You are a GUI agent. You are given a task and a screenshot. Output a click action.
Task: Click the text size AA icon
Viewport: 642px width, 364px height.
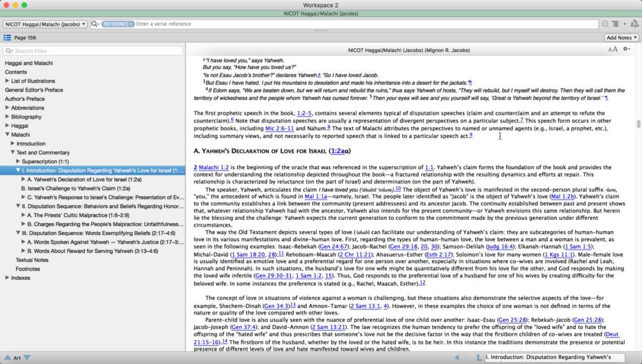point(613,50)
